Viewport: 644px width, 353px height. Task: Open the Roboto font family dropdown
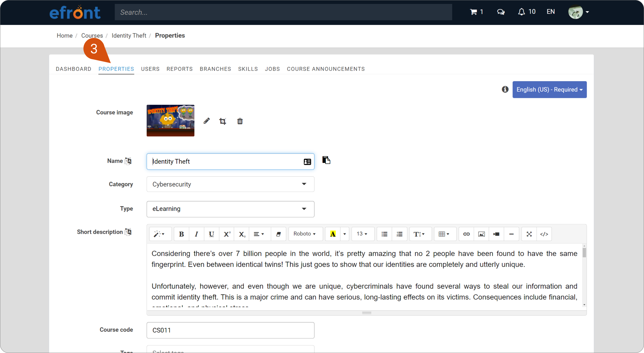pos(305,234)
